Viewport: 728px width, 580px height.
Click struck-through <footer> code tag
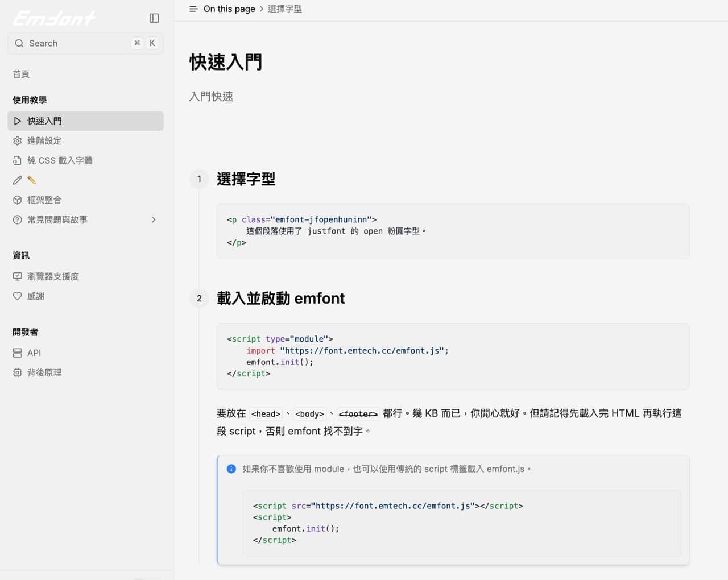pyautogui.click(x=358, y=414)
